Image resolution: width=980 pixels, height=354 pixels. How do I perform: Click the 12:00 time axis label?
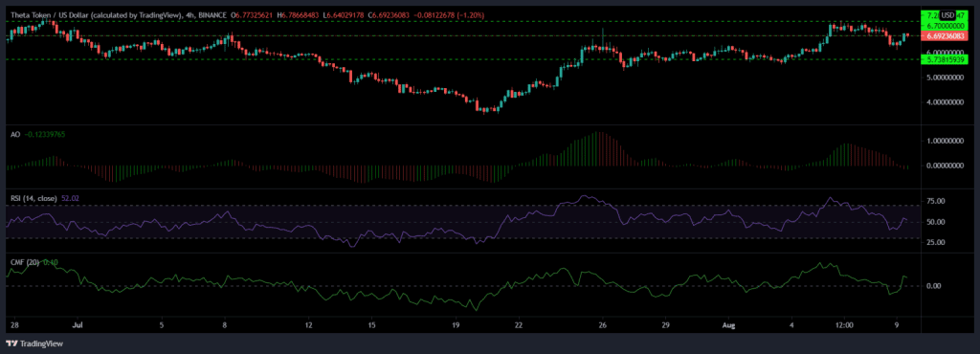pos(844,325)
